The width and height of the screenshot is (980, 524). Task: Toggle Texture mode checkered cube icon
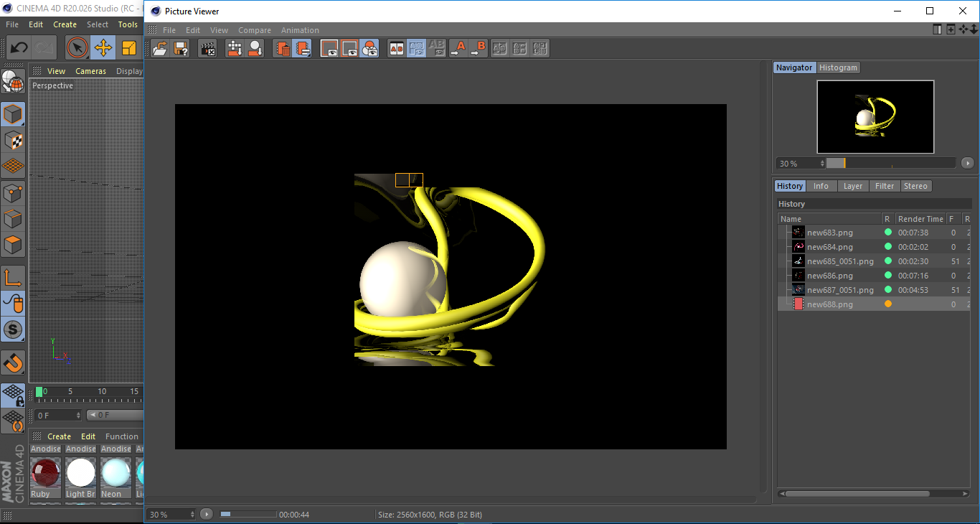click(13, 140)
